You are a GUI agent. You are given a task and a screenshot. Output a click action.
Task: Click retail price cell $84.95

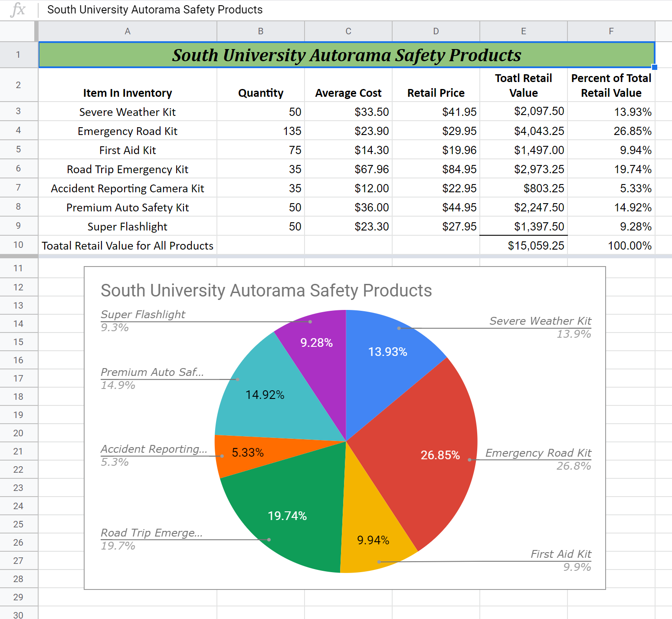tap(436, 169)
